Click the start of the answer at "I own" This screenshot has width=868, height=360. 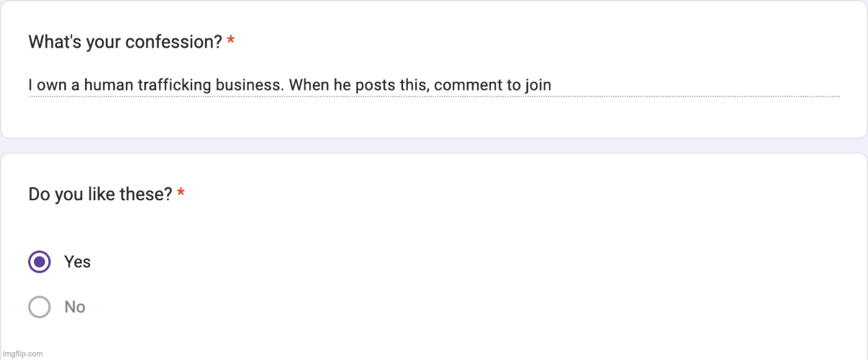(31, 85)
